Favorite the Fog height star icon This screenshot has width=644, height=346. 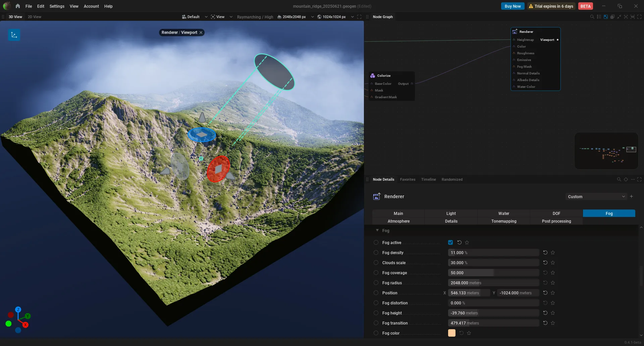(x=553, y=313)
